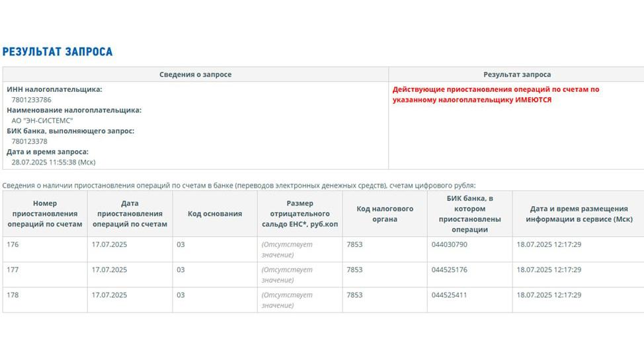This screenshot has height=362, width=644.
Task: Click the bank BIK 044525411 cell
Action: (x=449, y=295)
